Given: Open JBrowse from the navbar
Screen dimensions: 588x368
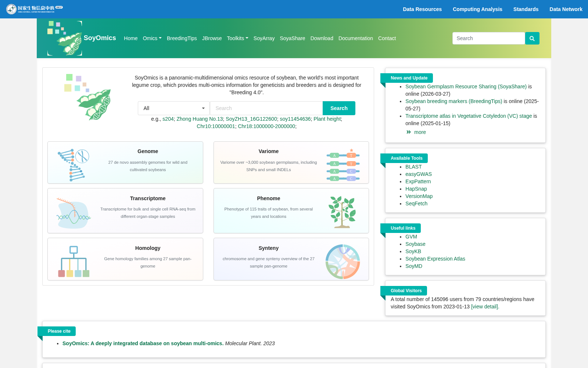Looking at the screenshot, I should (x=212, y=38).
